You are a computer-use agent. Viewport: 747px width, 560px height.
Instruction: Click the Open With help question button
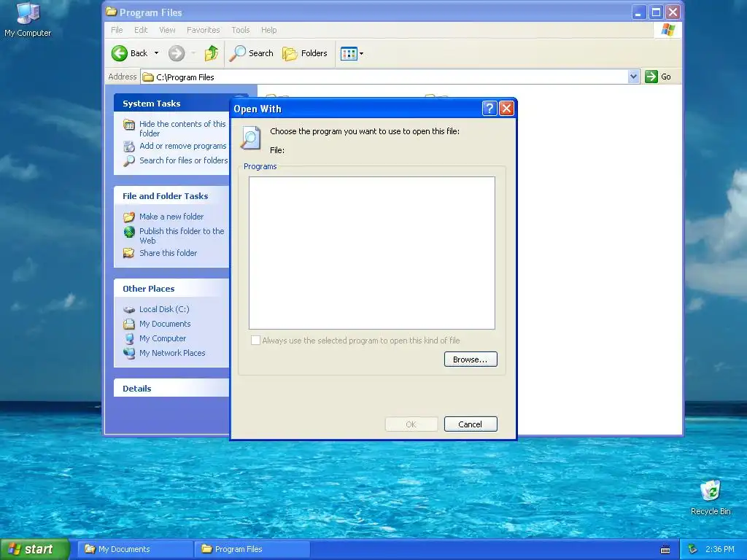coord(489,109)
